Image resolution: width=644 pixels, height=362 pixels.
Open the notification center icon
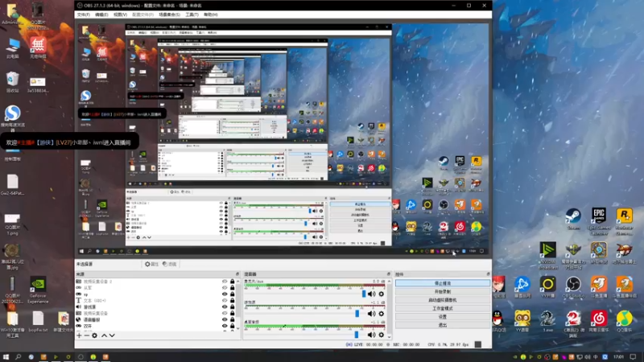(633, 357)
